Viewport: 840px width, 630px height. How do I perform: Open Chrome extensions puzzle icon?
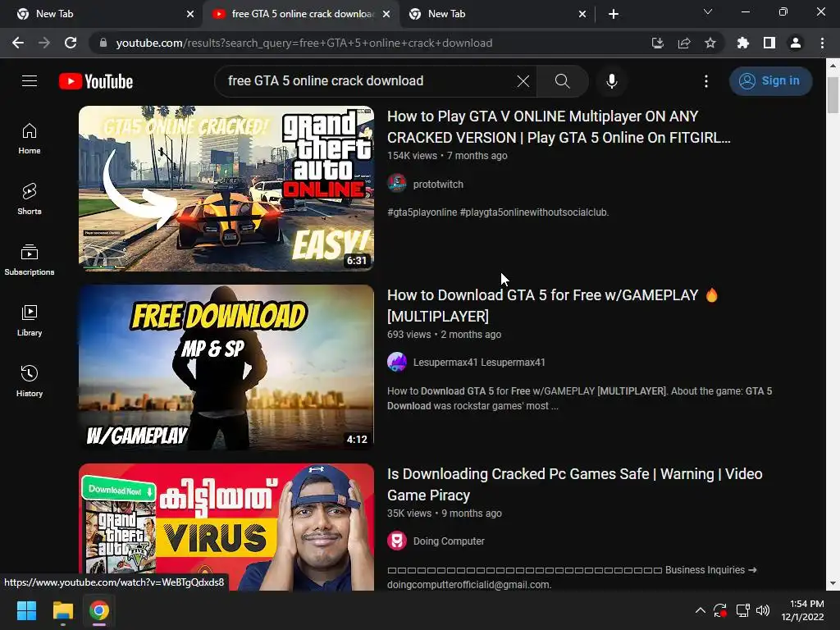point(743,43)
